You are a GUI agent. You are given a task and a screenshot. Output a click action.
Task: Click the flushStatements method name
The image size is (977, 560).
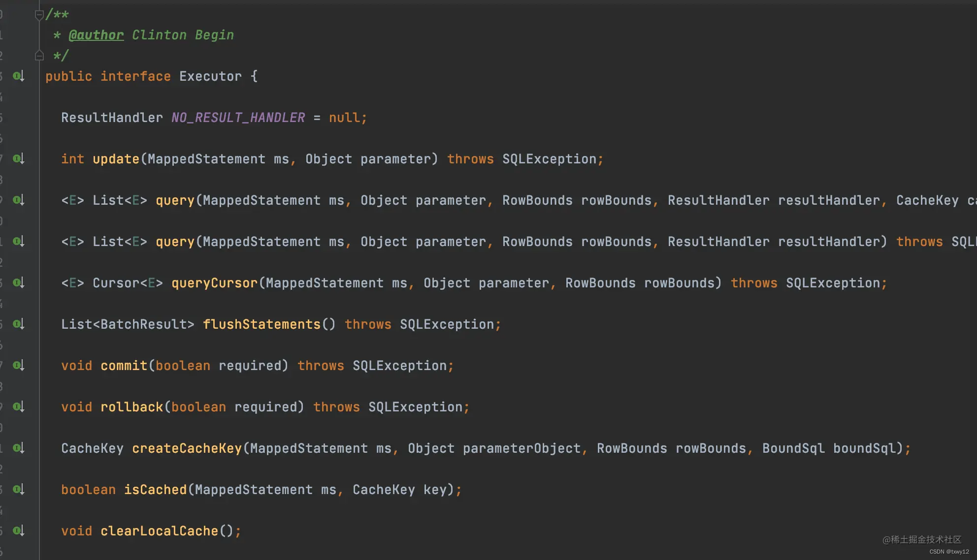(x=261, y=324)
